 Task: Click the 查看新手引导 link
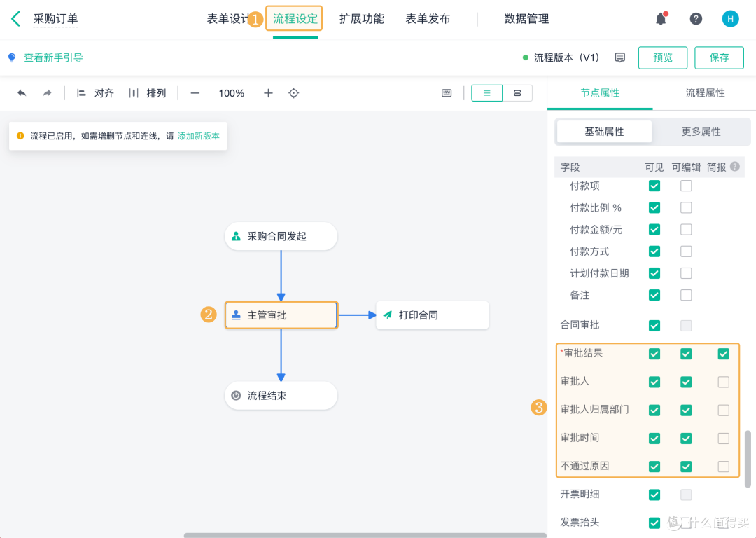coord(53,57)
